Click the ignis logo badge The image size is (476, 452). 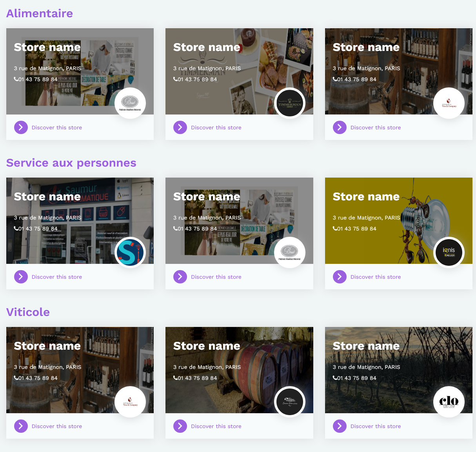point(449,252)
